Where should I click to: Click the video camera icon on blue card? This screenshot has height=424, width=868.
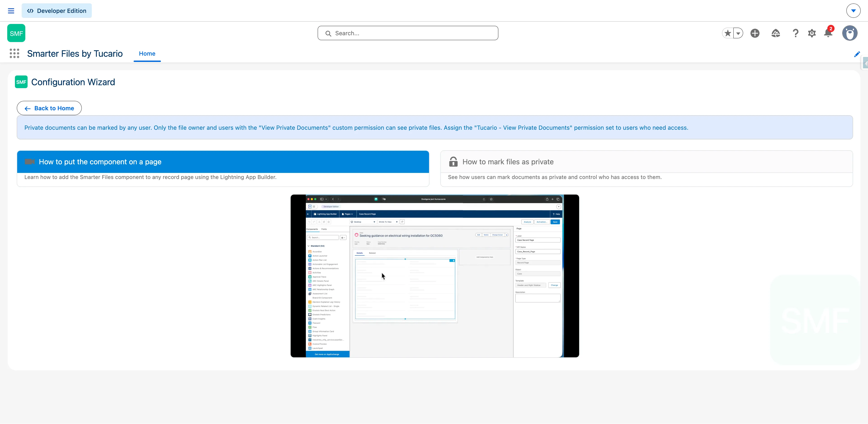pyautogui.click(x=30, y=162)
